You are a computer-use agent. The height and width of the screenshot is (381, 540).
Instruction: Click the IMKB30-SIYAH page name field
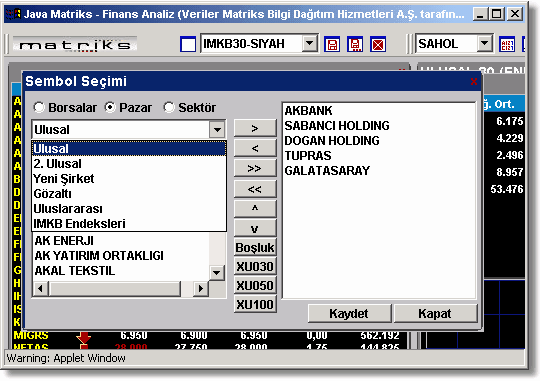[x=252, y=44]
